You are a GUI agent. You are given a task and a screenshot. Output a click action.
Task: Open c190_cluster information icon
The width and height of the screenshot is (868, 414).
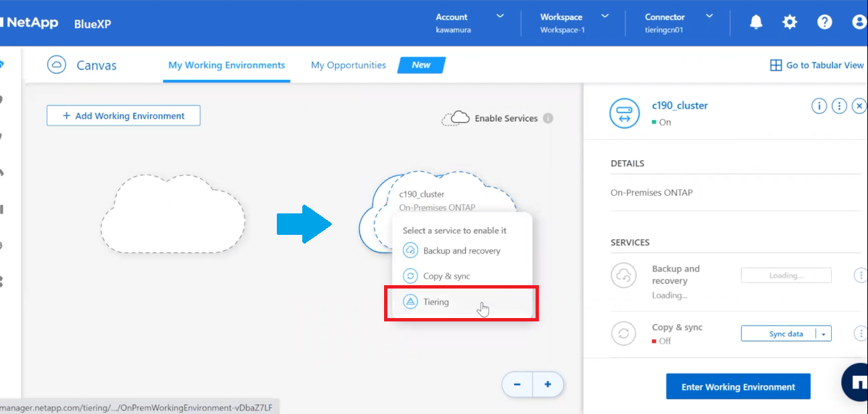point(818,106)
